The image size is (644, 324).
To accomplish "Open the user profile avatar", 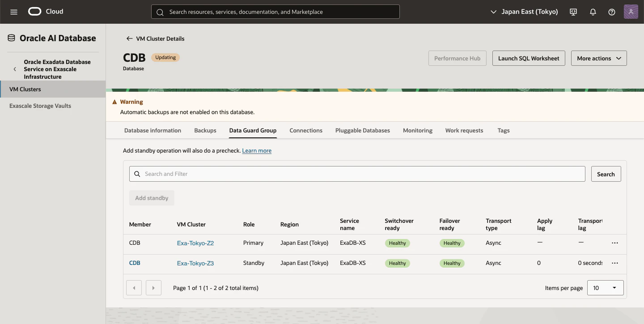I will (x=631, y=12).
